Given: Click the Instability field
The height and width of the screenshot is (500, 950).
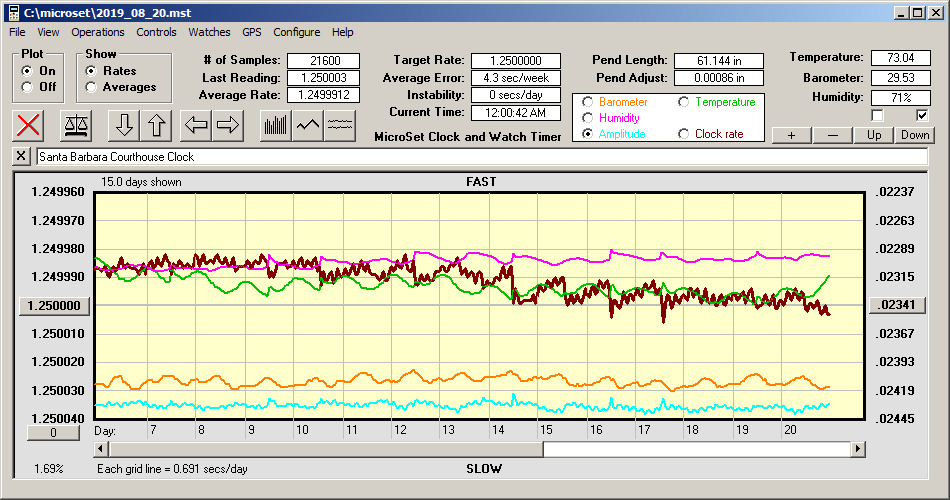Looking at the screenshot, I should tap(516, 95).
